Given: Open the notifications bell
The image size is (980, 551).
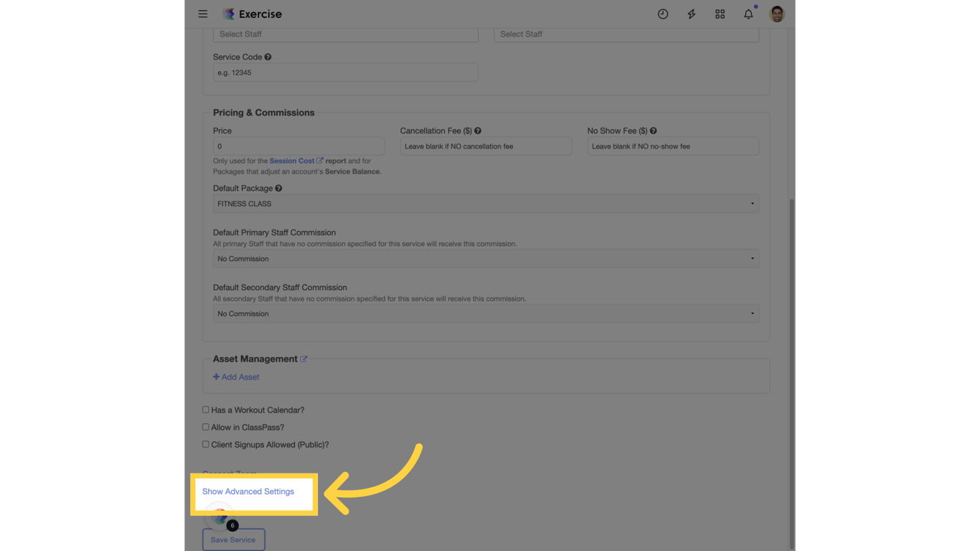Looking at the screenshot, I should click(748, 14).
